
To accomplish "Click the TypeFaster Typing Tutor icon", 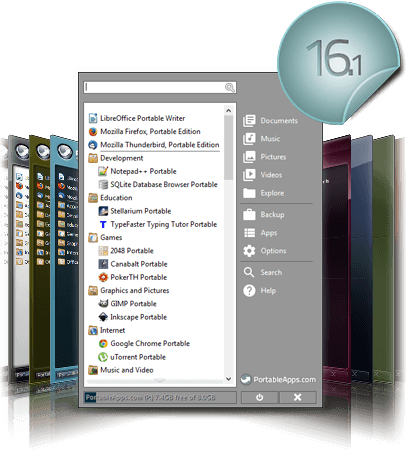I will [x=103, y=224].
